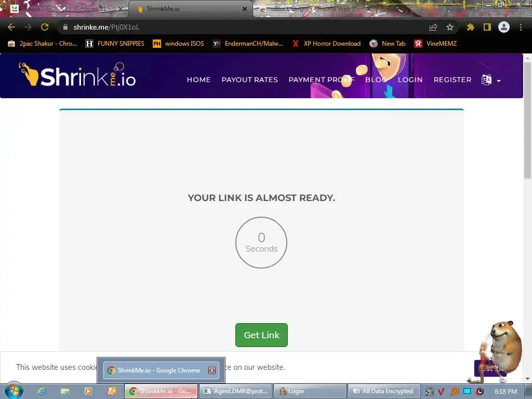Open the FUNNY SNIPPIES bookmark

click(115, 44)
